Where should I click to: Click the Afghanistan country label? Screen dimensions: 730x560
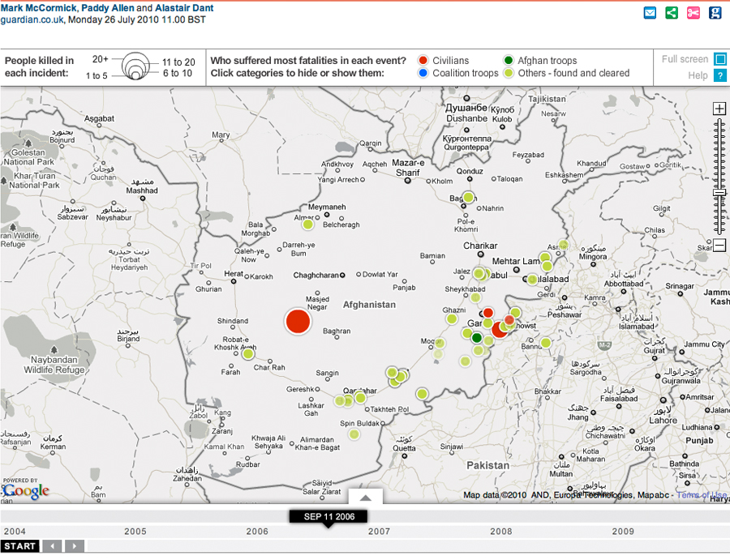point(369,305)
